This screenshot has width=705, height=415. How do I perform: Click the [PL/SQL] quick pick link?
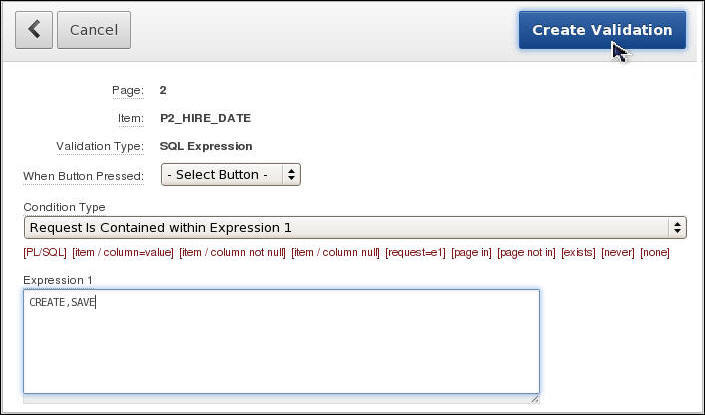point(45,253)
